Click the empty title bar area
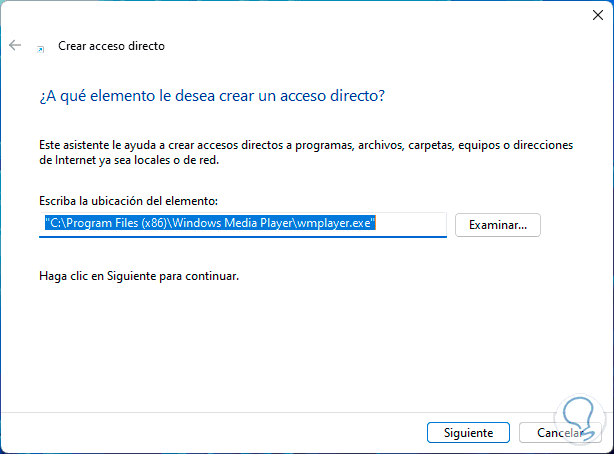 coord(300,14)
